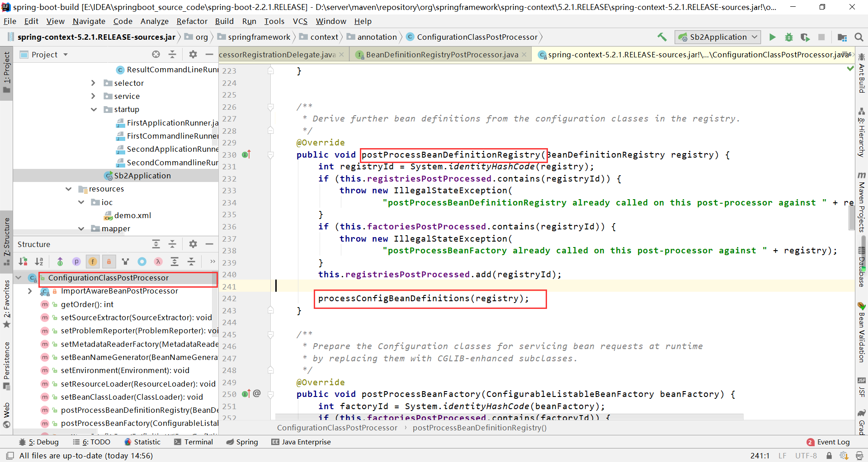
Task: Toggle group methods by defining type icon
Action: (125, 261)
